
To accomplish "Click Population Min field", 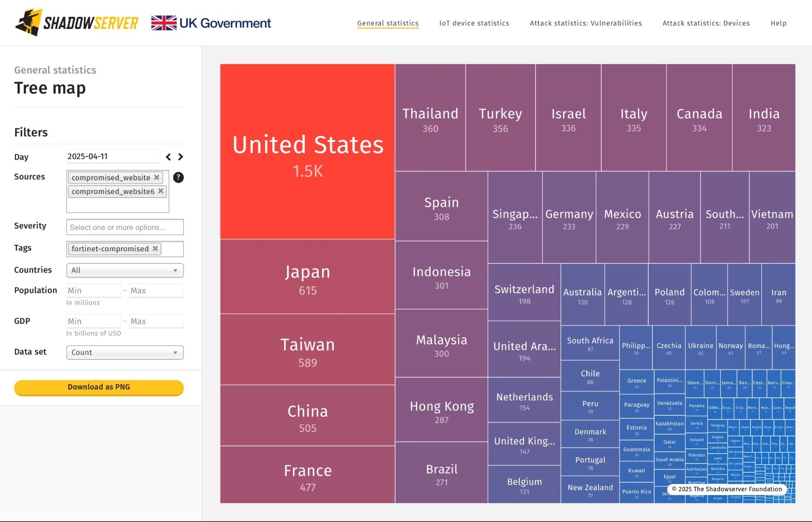I will point(93,291).
